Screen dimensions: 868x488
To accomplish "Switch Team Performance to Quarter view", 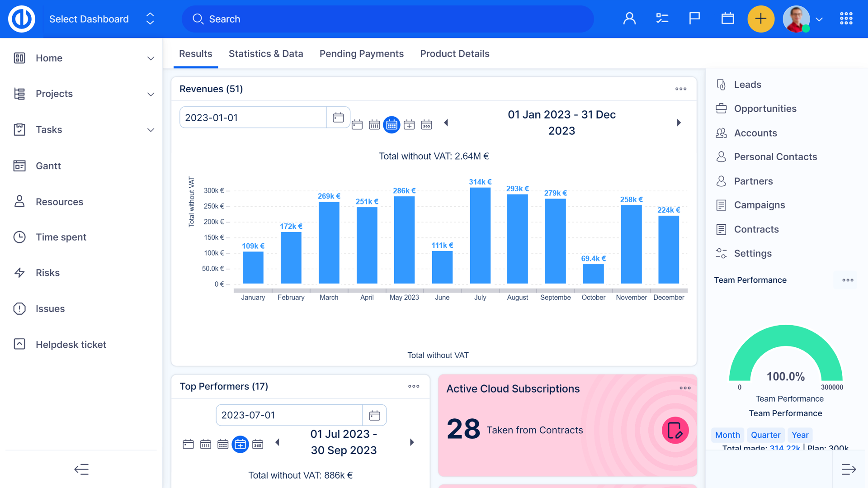I will coord(765,435).
